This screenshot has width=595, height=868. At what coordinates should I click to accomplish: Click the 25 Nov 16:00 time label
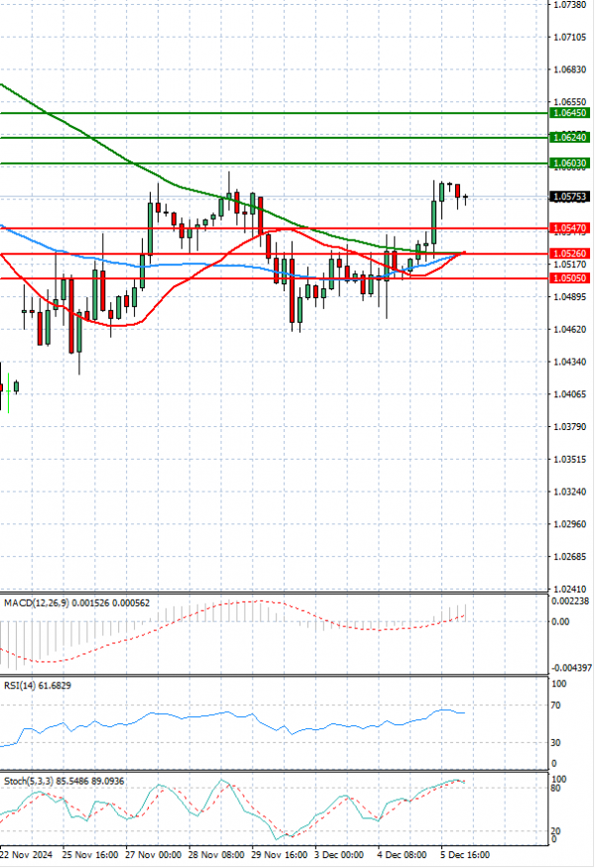pyautogui.click(x=90, y=855)
